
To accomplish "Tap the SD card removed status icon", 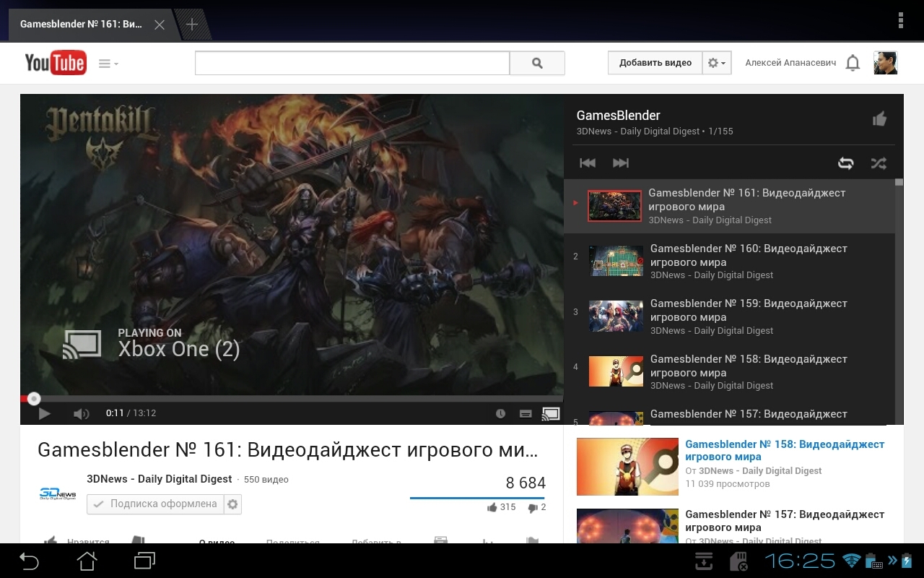I will (738, 561).
